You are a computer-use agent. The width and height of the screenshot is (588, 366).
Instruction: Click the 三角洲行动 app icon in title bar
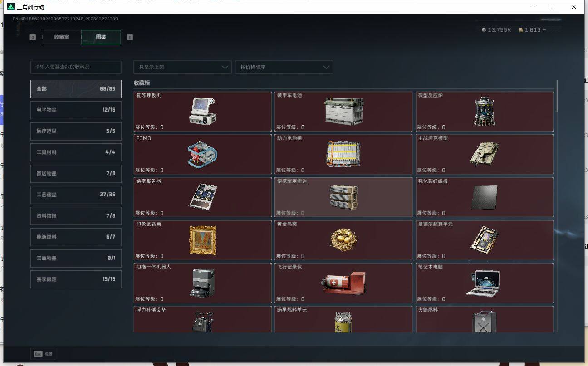click(x=11, y=7)
